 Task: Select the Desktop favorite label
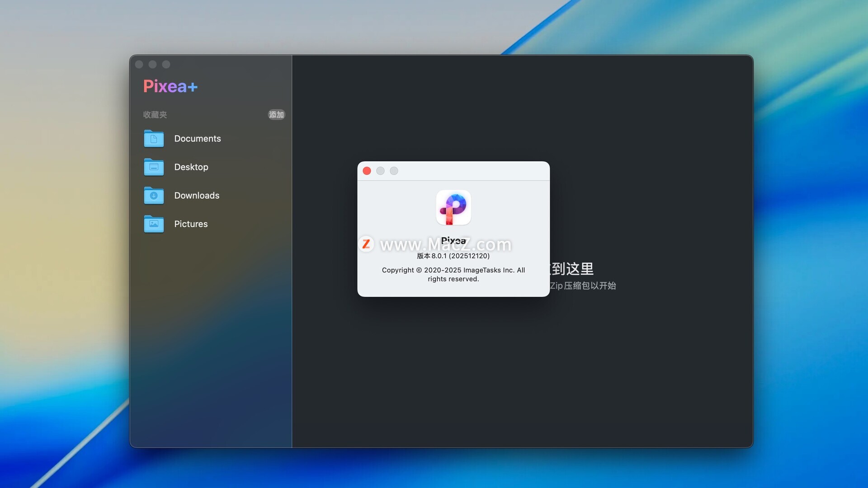click(191, 167)
